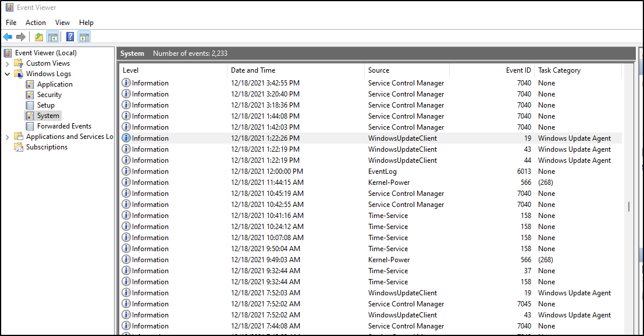Click info icon of the 10:41:16 AM event
This screenshot has height=336, width=644.
pos(126,216)
